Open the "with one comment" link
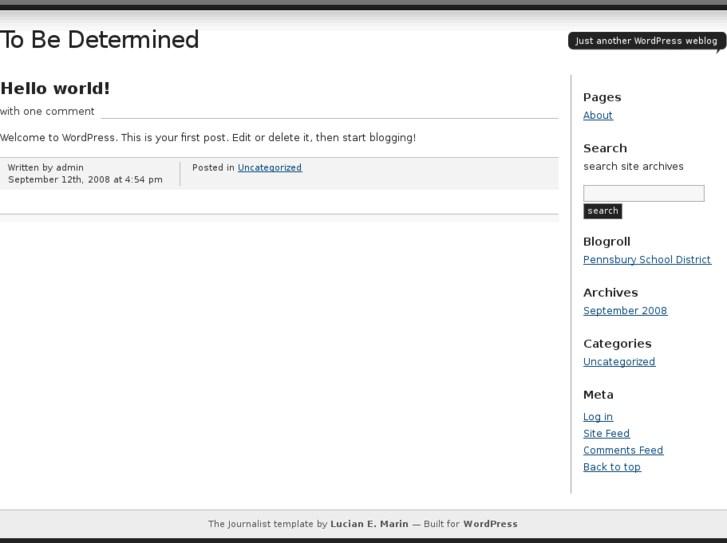The height and width of the screenshot is (545, 727). [x=47, y=111]
